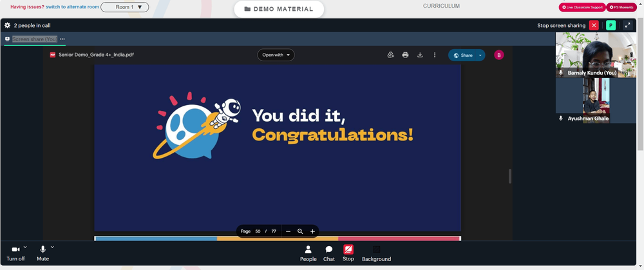Expand call to fullscreen
This screenshot has height=270, width=644.
point(627,26)
